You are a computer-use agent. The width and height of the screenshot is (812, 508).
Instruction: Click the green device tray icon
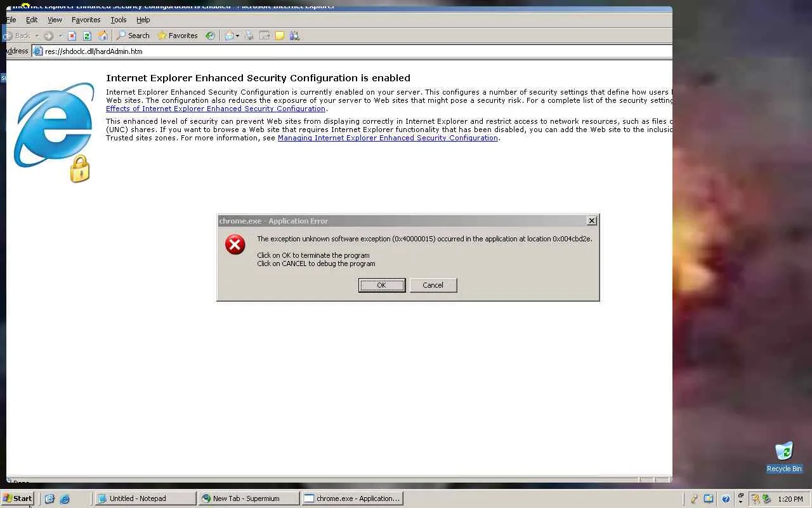tap(766, 499)
